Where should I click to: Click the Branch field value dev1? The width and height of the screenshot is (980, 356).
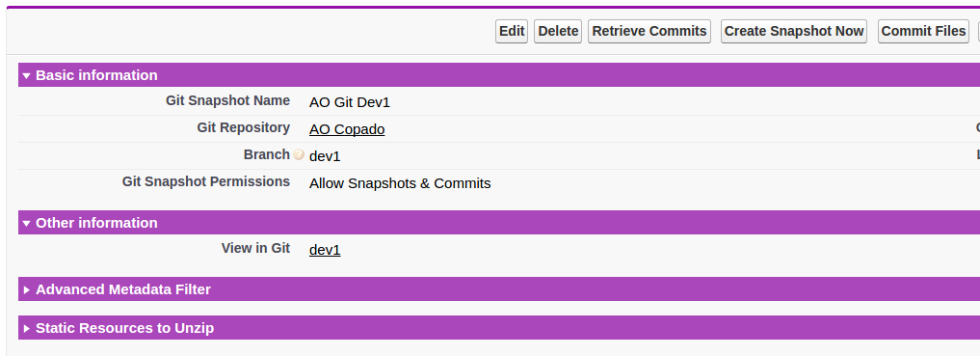click(325, 156)
